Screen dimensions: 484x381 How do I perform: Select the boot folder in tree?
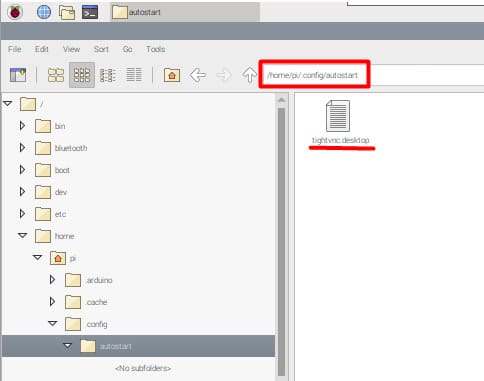[52, 170]
